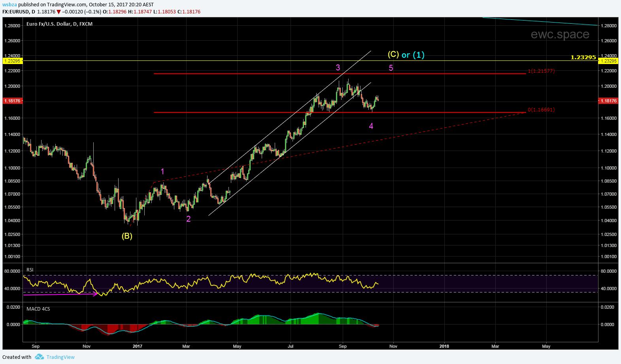621x364 pixels.
Task: Click the pink wave 5 label
Action: tap(391, 68)
